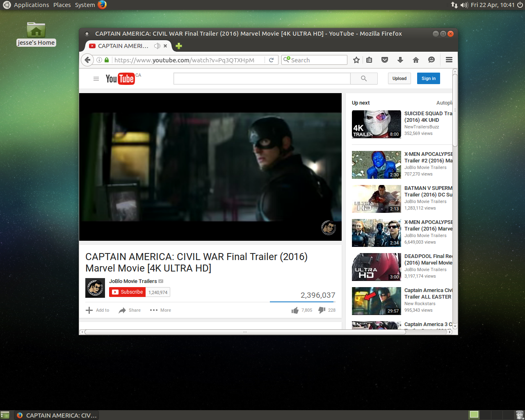Click the CAPTAIN AMERICA taskbar window button
The image size is (525, 420).
coord(57,415)
